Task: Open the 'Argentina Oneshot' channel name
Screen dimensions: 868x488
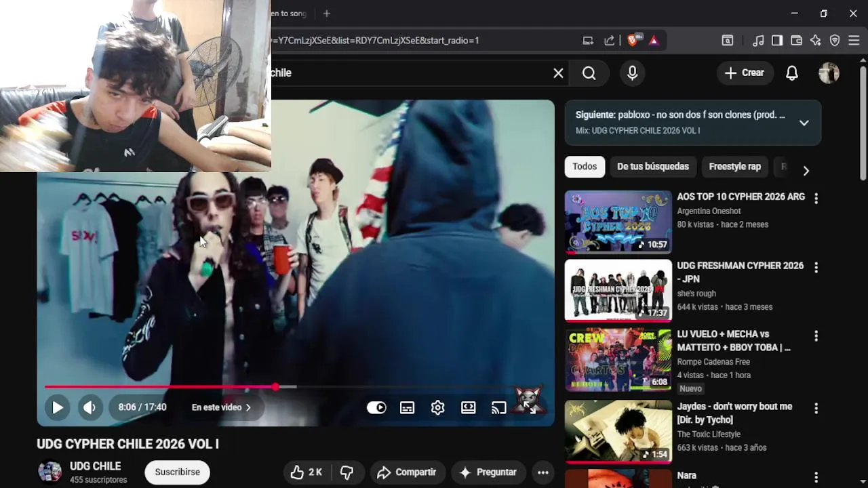Action: coord(709,211)
